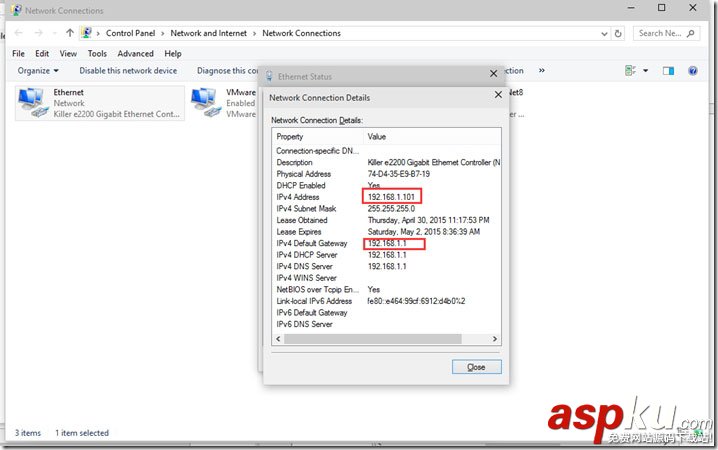This screenshot has width=718, height=450.
Task: Open the File menu
Action: pos(18,54)
